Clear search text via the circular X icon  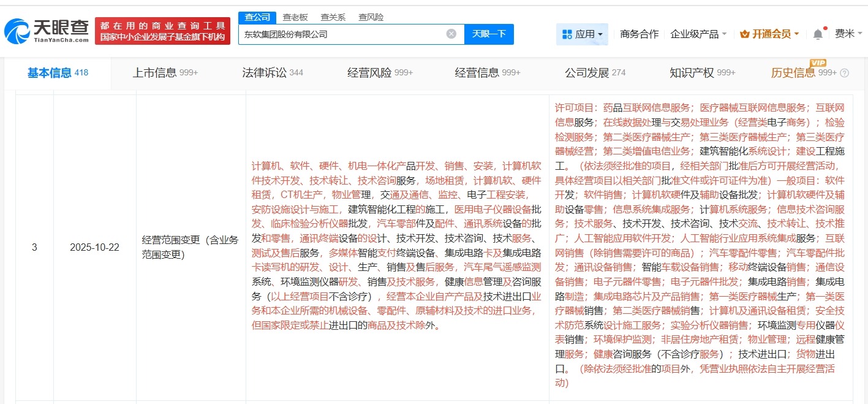click(451, 34)
